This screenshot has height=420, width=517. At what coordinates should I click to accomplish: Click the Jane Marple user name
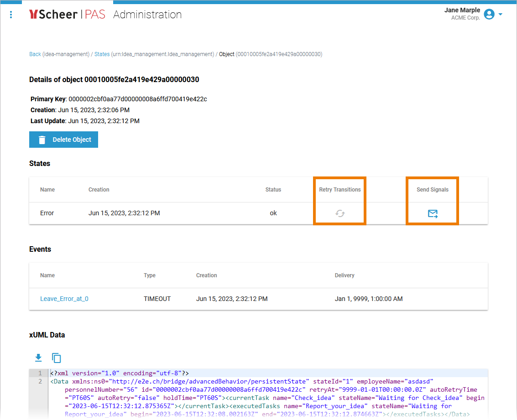tap(462, 10)
